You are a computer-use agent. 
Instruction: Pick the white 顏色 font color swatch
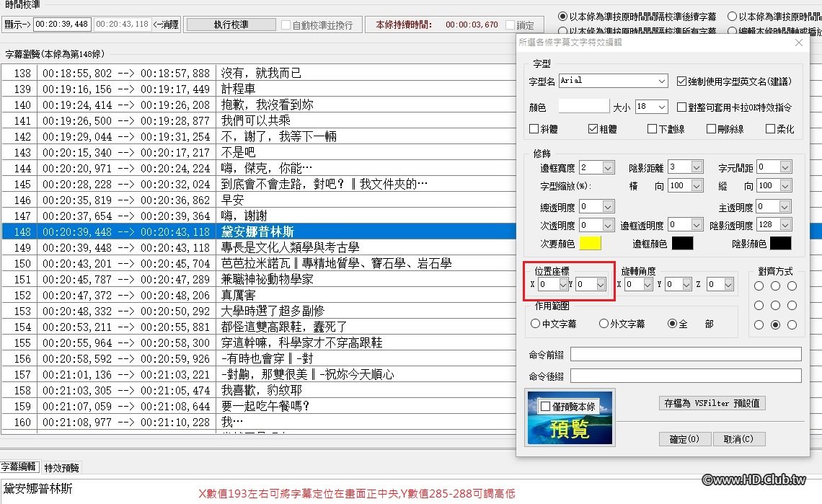584,107
